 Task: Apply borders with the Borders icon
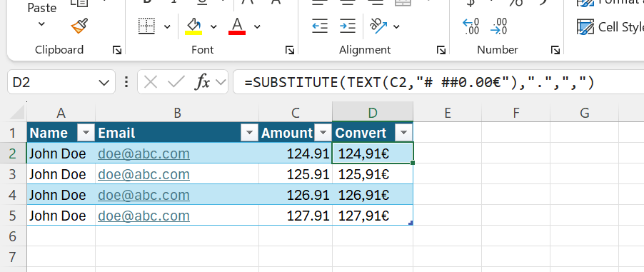(x=146, y=26)
